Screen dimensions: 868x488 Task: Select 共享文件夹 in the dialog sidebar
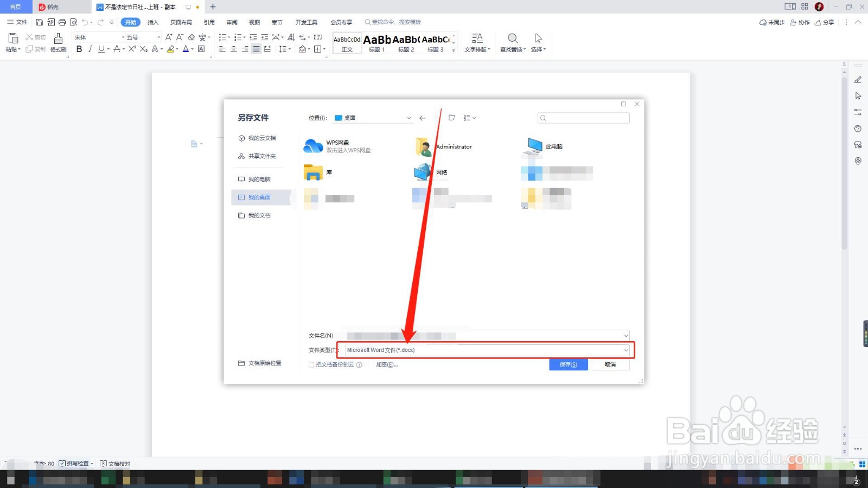257,156
